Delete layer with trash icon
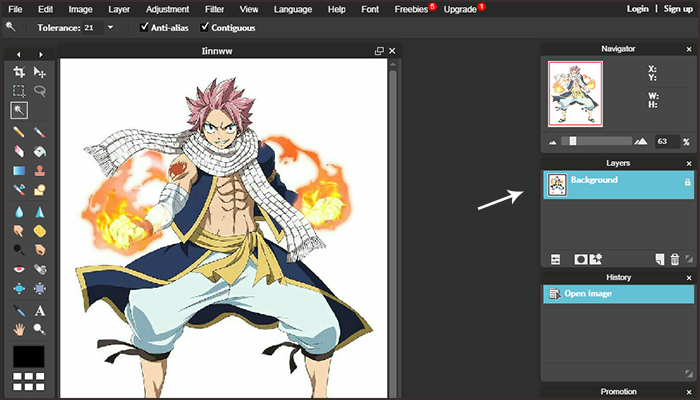700x400 pixels. pyautogui.click(x=674, y=259)
